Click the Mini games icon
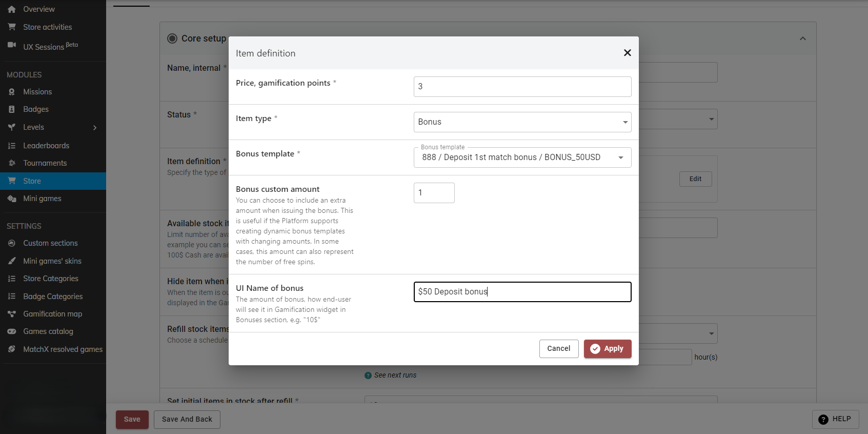Screen dimensions: 868x434 pos(12,199)
